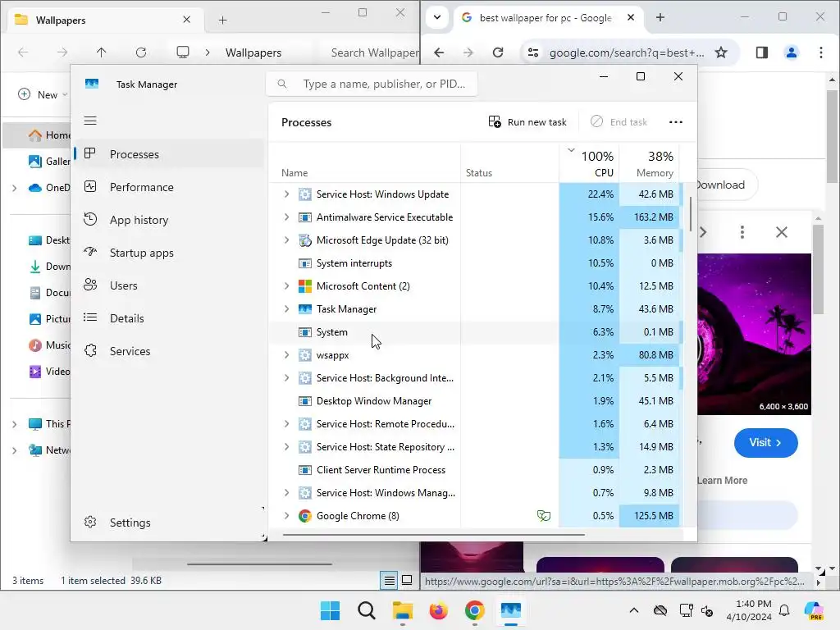The width and height of the screenshot is (840, 630).
Task: Expand Antimalware Service Executable row
Action: coord(286,217)
